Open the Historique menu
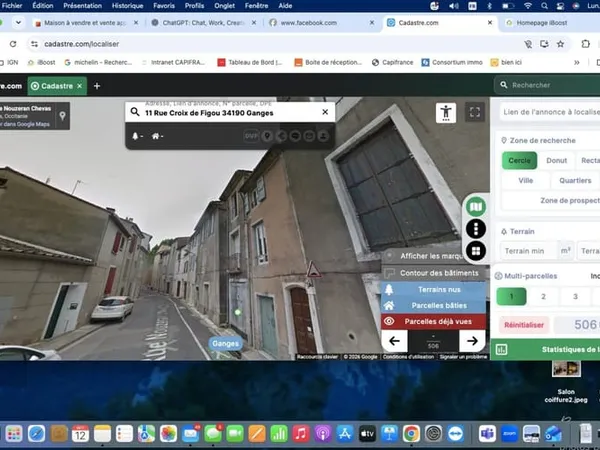 coord(127,6)
